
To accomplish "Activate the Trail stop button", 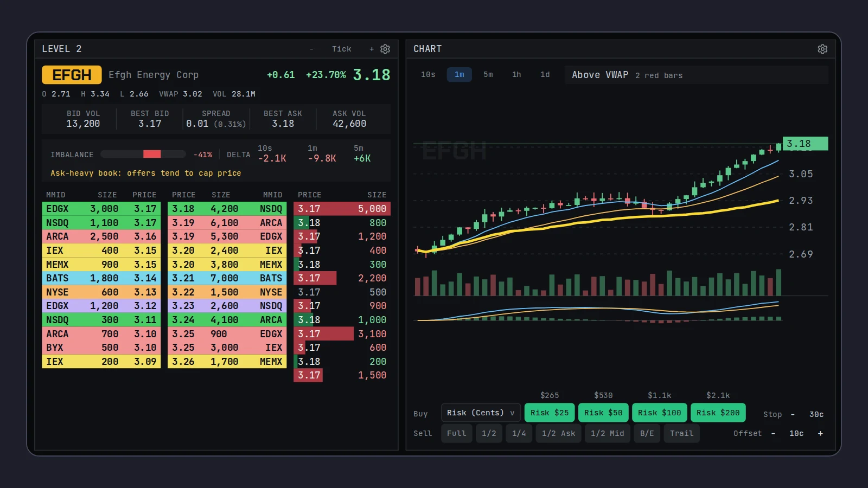I will click(x=682, y=433).
